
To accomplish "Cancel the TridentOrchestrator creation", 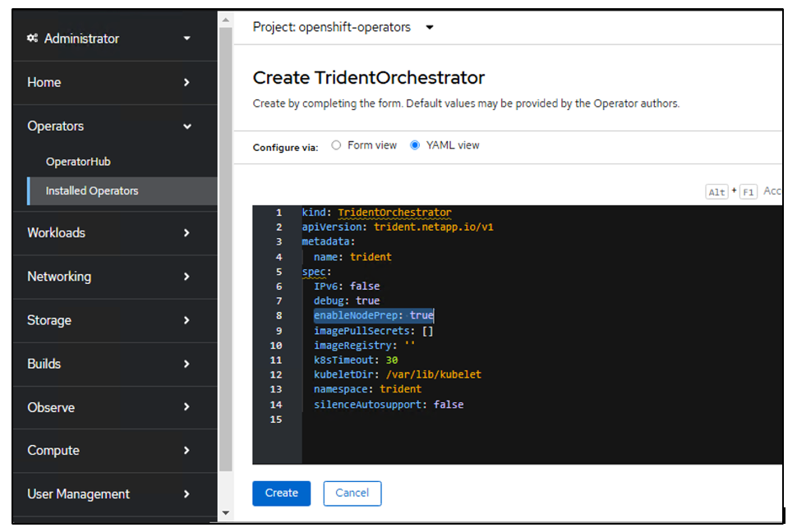I will click(x=352, y=493).
